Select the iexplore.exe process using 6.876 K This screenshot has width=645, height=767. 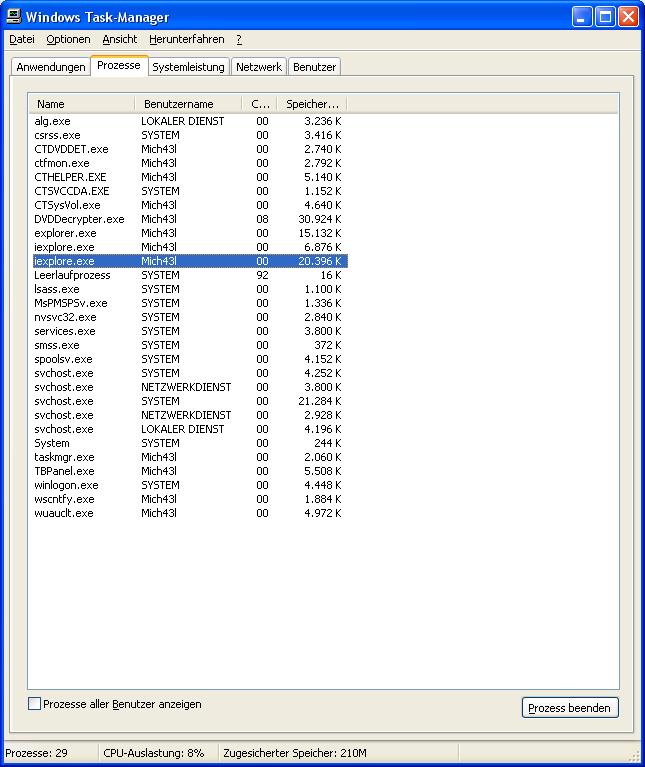[190, 247]
